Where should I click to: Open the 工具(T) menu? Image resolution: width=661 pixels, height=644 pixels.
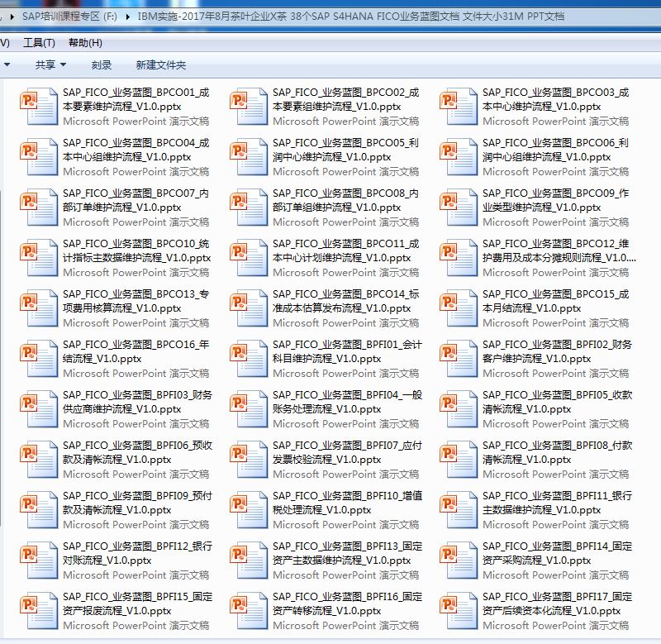[39, 43]
